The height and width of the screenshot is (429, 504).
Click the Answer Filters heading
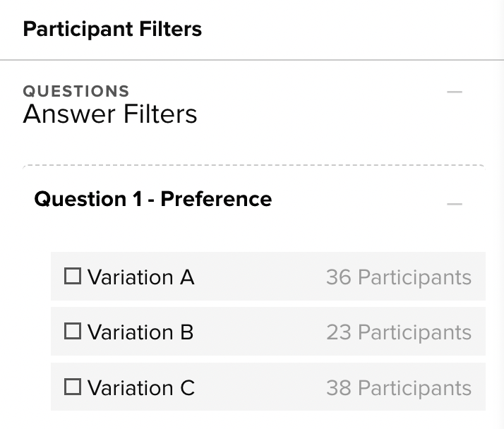[x=110, y=114]
